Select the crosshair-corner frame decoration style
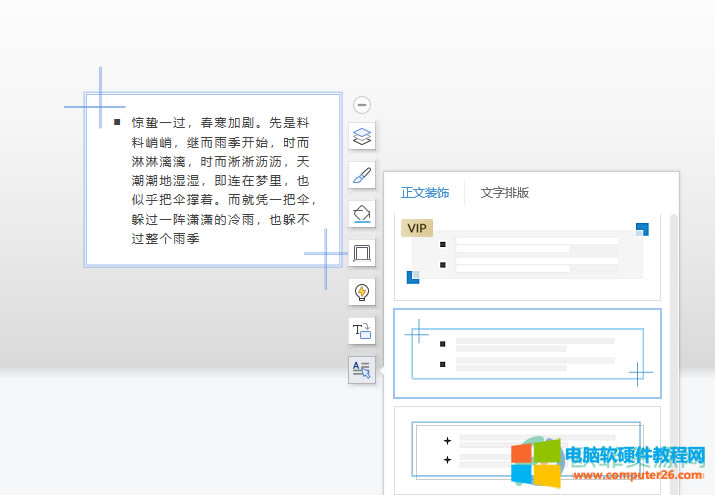 point(527,353)
